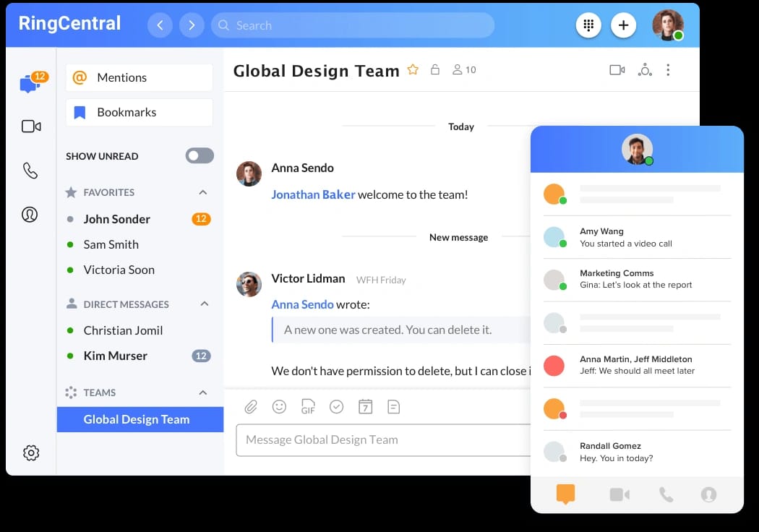Screen dimensions: 759x532
Task: Click the mobile panel profile avatar
Action: pyautogui.click(x=637, y=149)
